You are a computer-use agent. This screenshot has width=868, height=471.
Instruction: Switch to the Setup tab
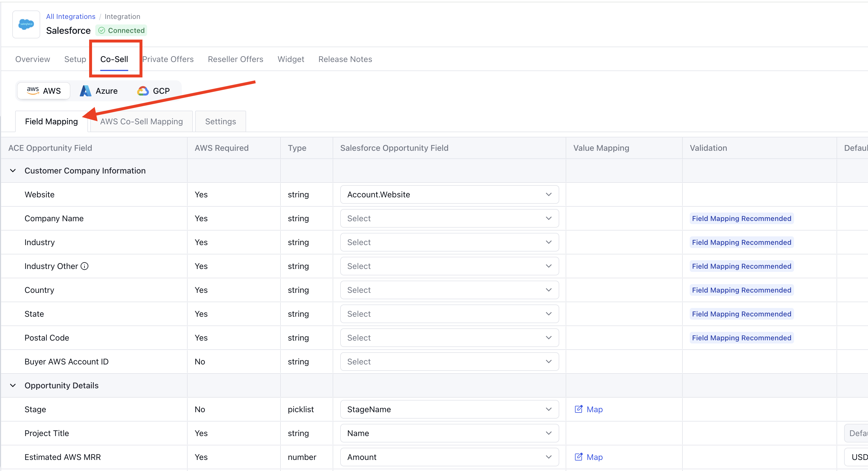(x=75, y=59)
